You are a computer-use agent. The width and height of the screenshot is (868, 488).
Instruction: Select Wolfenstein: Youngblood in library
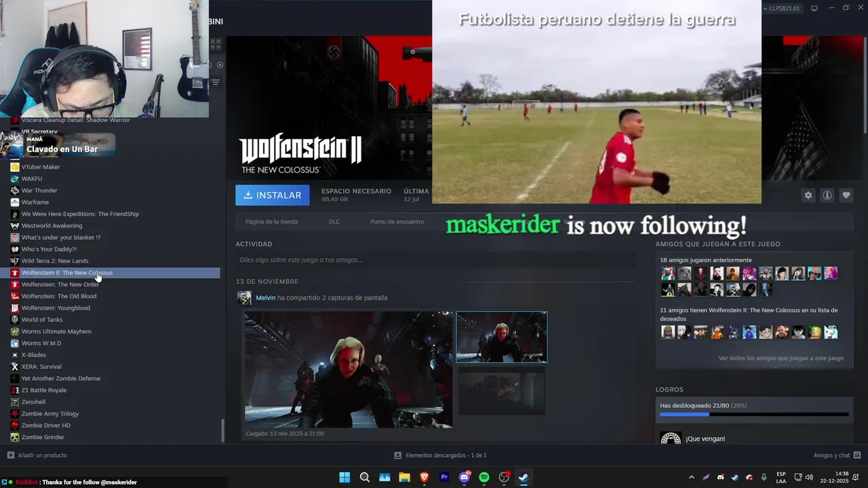55,308
